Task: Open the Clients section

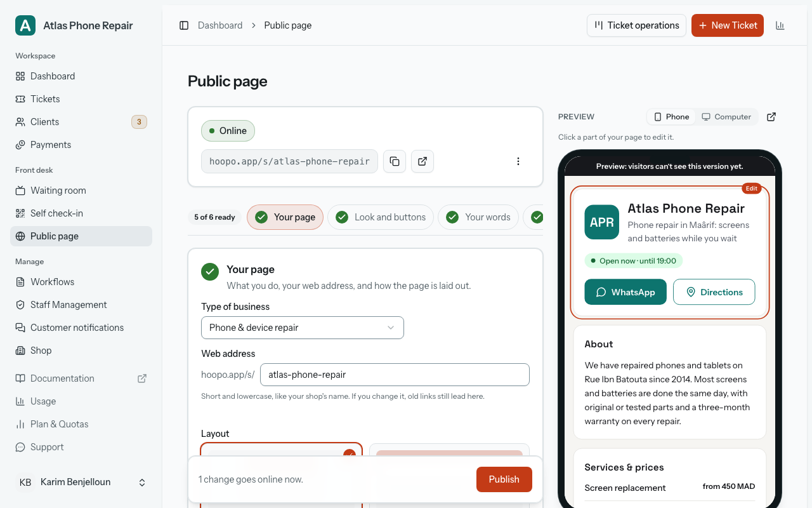Action: tap(81, 122)
